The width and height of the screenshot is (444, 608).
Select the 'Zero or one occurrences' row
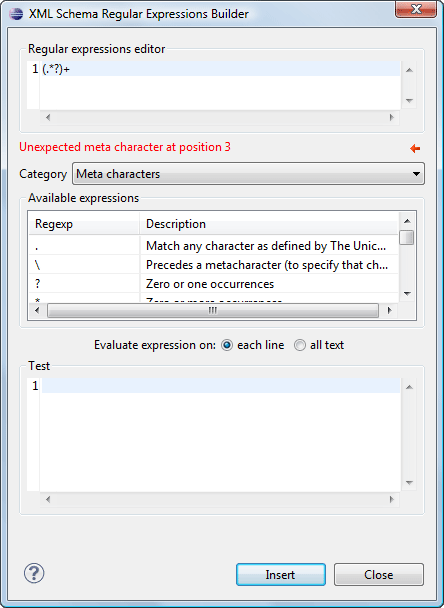coord(214,284)
